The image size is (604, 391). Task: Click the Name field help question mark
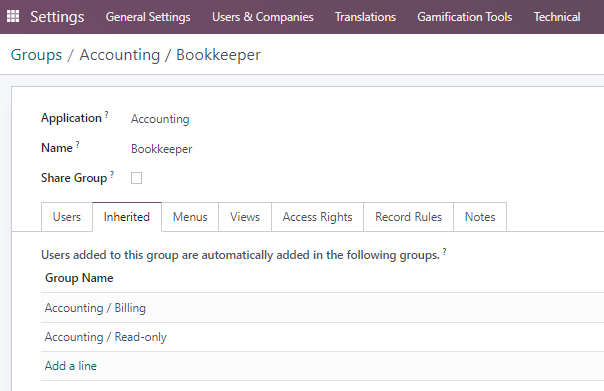(77, 144)
